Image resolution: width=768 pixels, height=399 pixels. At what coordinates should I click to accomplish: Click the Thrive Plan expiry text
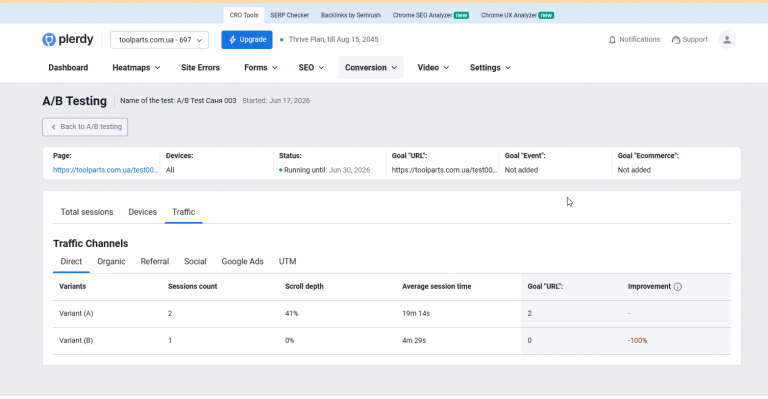334,40
